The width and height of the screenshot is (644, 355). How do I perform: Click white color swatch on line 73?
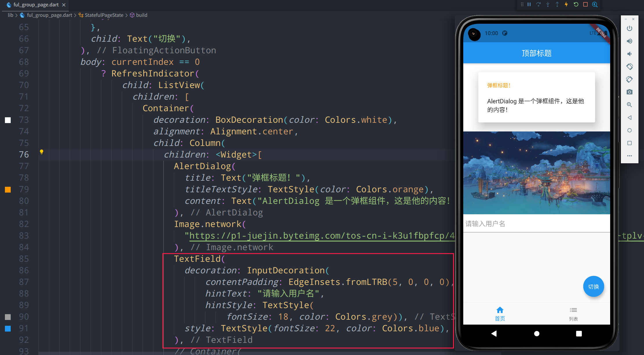point(8,120)
